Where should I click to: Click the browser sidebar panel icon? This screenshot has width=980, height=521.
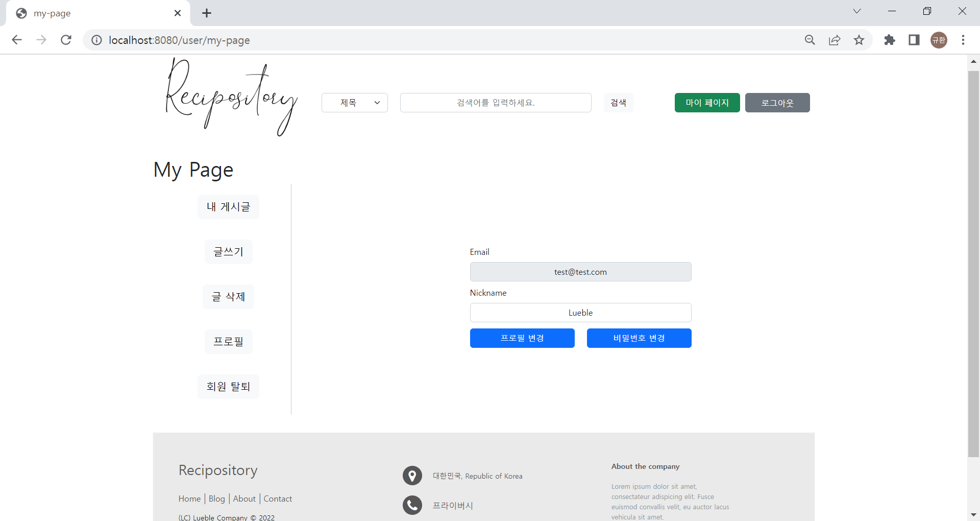click(x=914, y=40)
